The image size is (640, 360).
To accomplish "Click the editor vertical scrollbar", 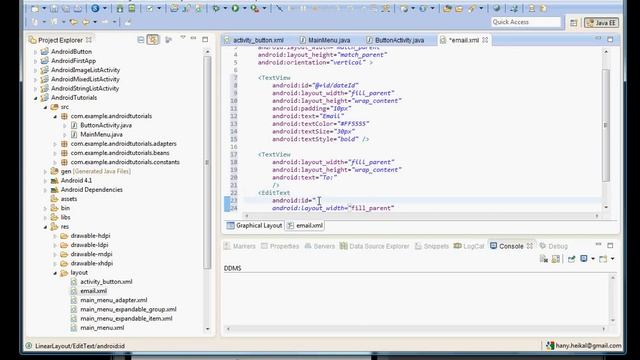I will pos(606,126).
